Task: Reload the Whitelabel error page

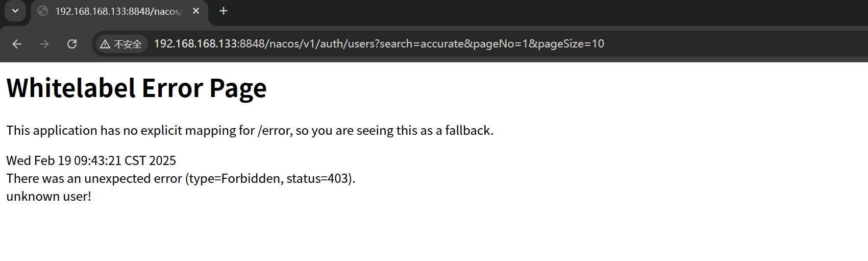Action: 72,44
